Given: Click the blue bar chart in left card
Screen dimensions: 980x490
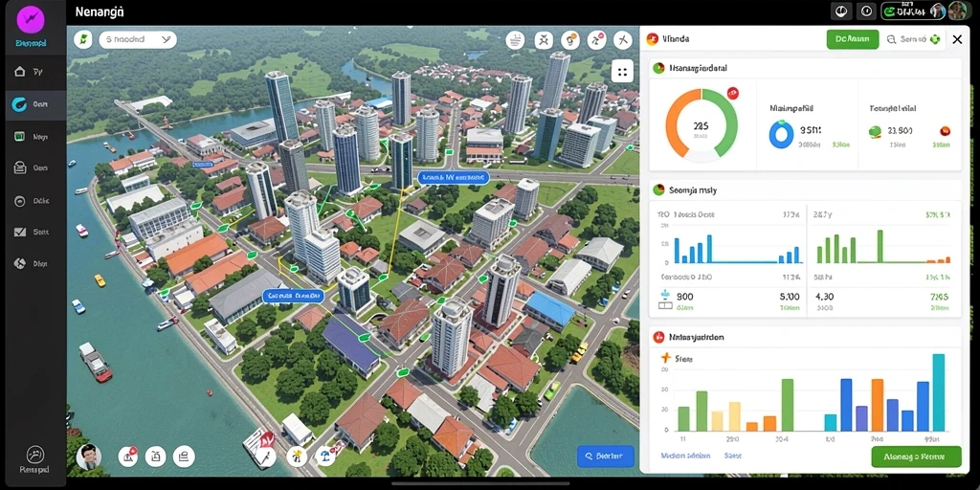Looking at the screenshot, I should (x=738, y=247).
